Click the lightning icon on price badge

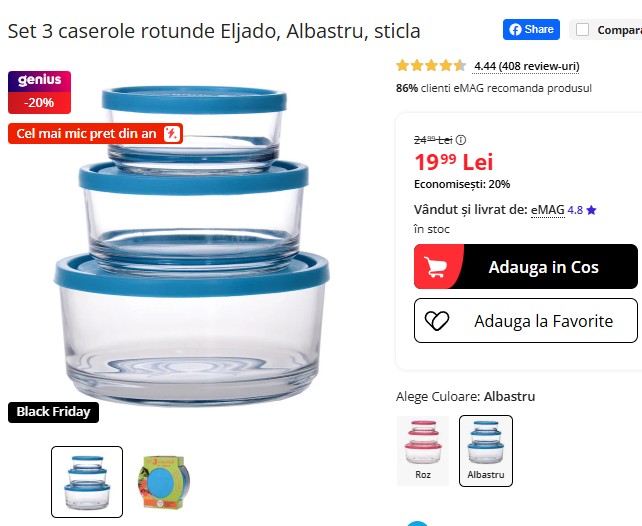point(172,133)
